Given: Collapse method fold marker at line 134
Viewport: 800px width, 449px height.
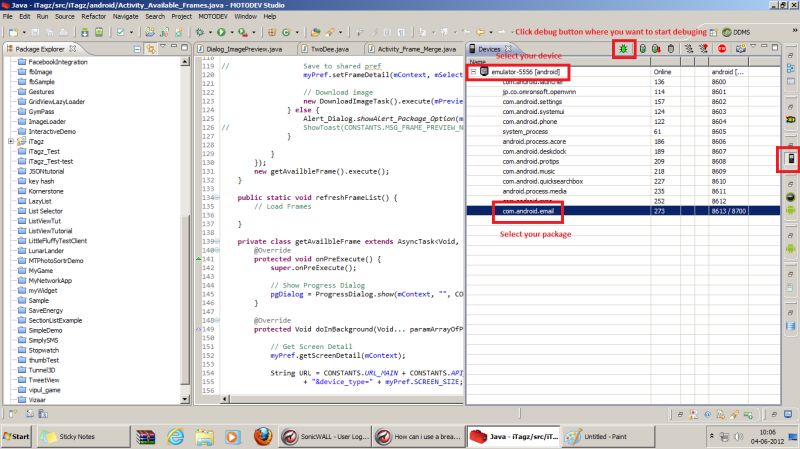Looking at the screenshot, I should point(217,197).
